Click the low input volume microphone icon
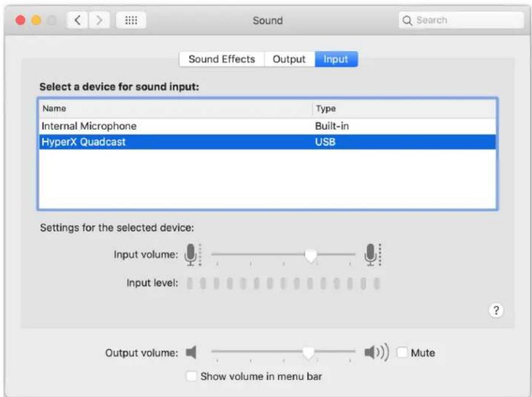 [192, 255]
